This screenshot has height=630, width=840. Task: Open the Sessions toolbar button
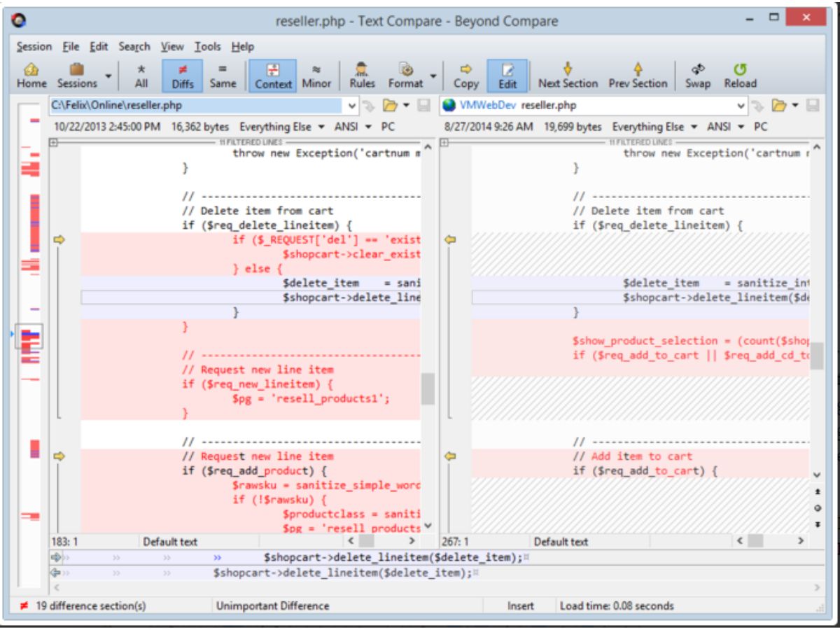tap(77, 76)
